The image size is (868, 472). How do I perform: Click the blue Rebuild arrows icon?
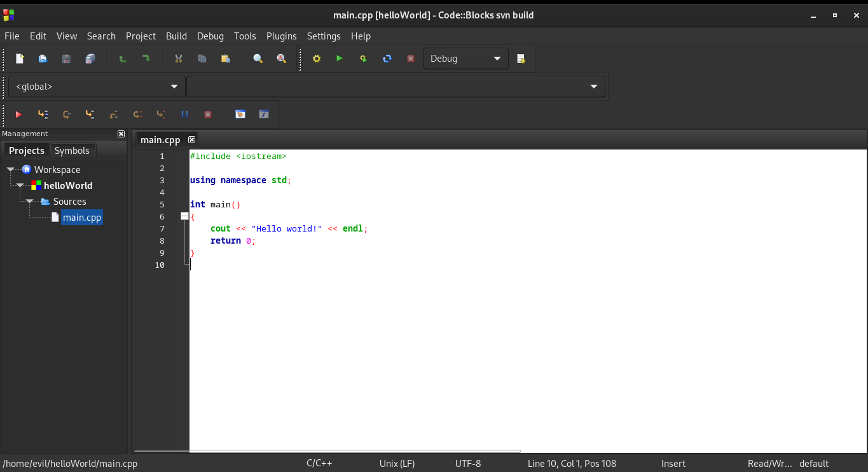(387, 59)
